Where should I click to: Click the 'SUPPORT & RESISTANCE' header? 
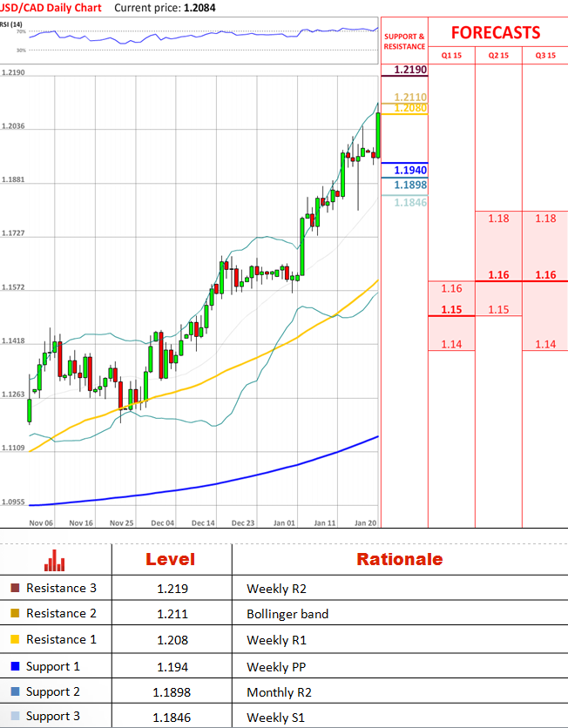coord(404,41)
